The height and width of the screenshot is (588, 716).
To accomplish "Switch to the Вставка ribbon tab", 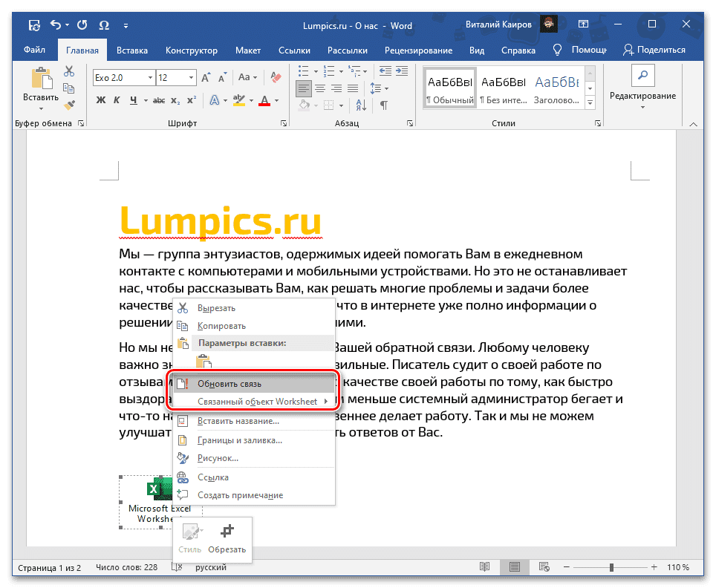I will (131, 50).
